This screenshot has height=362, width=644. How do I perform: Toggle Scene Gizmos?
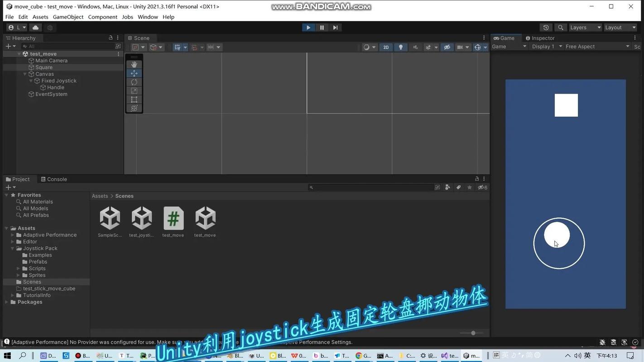point(477,47)
